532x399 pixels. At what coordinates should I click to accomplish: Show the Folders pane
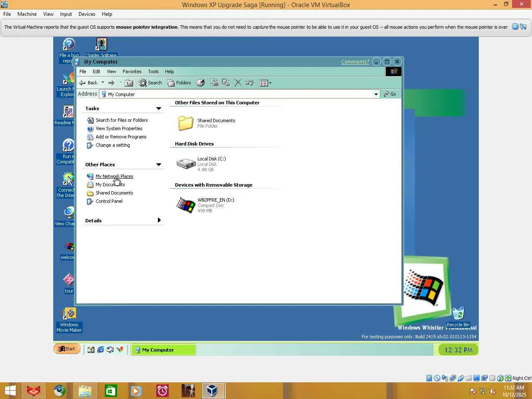pos(179,83)
